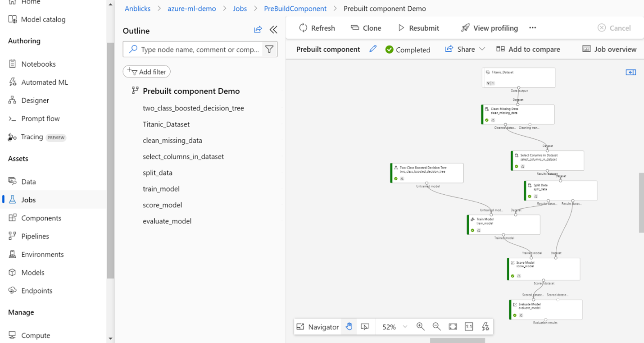The image size is (644, 343).
Task: Select Jobs in the sidebar
Action: tap(54, 200)
